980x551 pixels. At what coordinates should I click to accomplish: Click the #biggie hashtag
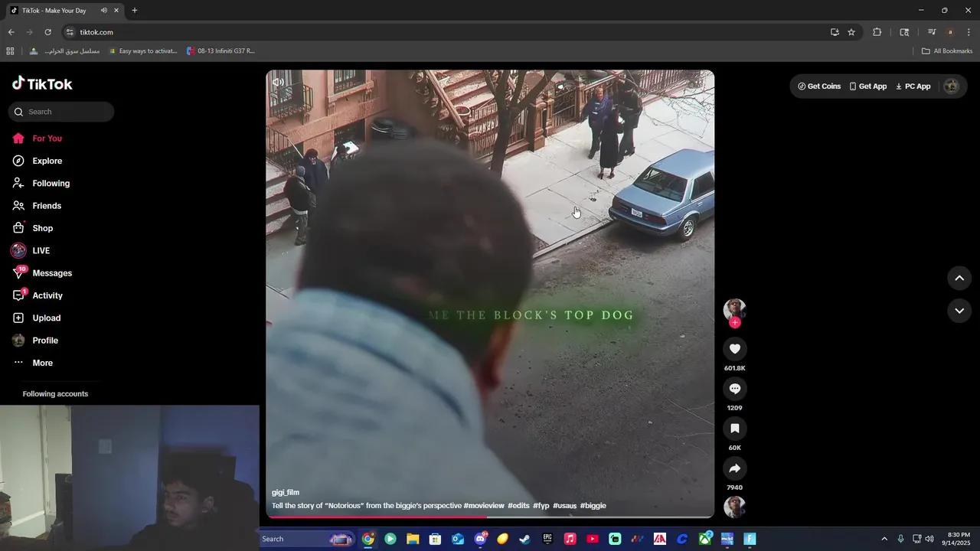coord(593,506)
